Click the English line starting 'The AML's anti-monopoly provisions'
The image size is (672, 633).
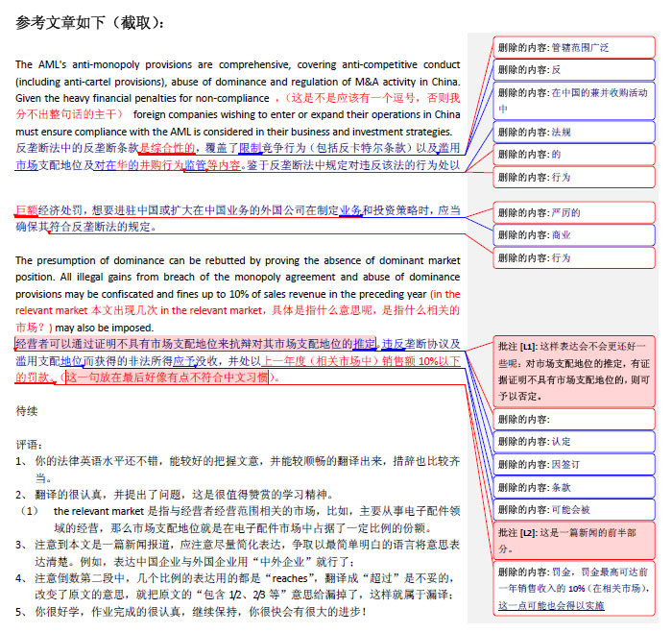coord(237,64)
